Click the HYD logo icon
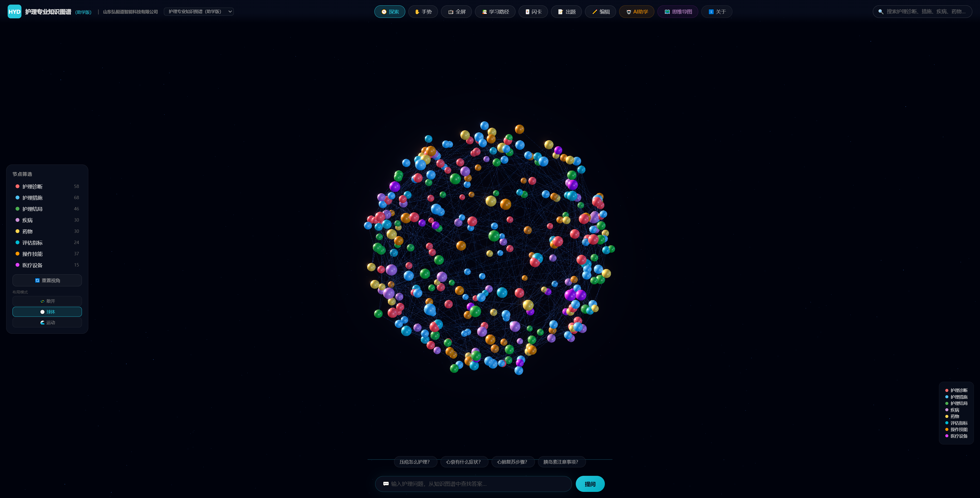980x498 pixels. click(x=15, y=11)
